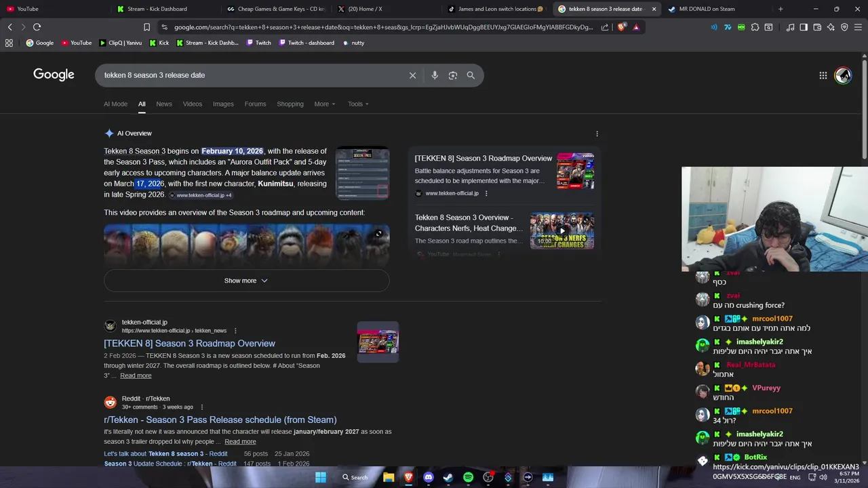Click the Brave Rewards triangle icon
The image size is (868, 488).
coord(636,27)
